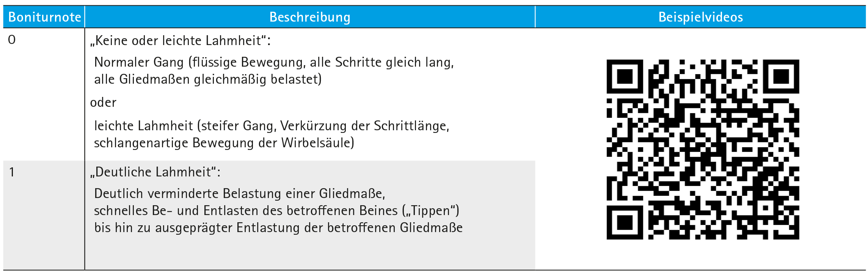
Task: Click the Boniturnote column header
Action: [44, 17]
